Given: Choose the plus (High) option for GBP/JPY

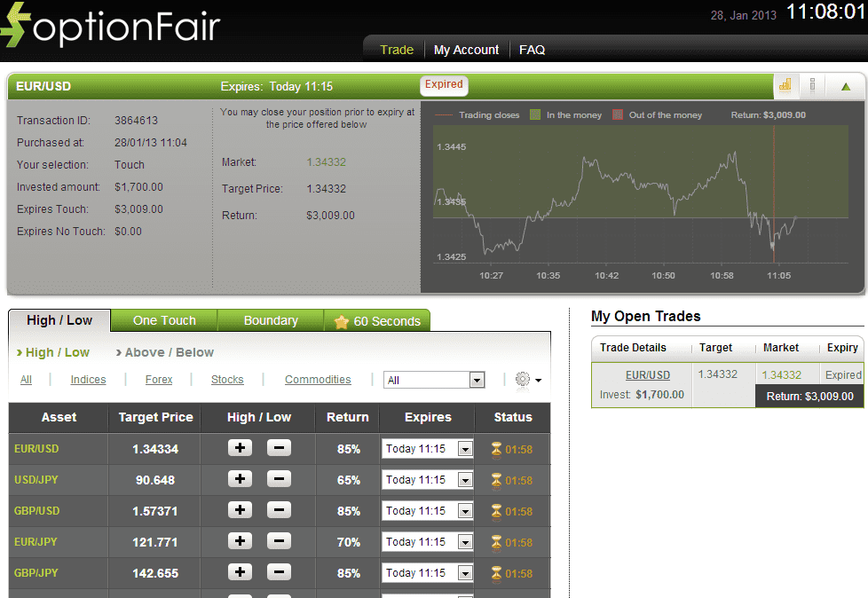Looking at the screenshot, I should tap(240, 572).
